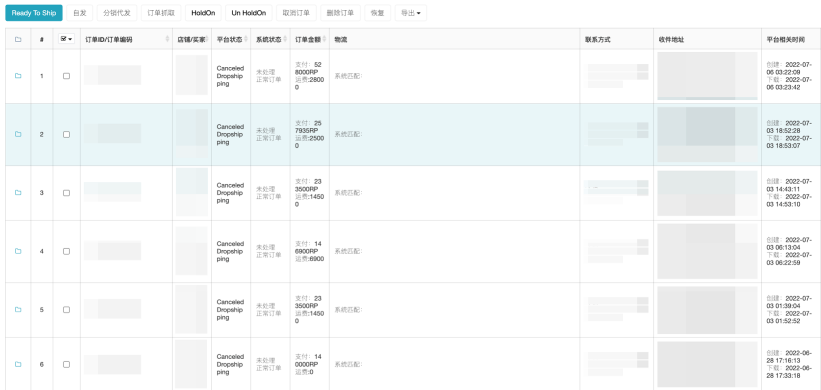This screenshot has width=821, height=390.
Task: Click row 3 order amount 233500RP
Action: 308,185
